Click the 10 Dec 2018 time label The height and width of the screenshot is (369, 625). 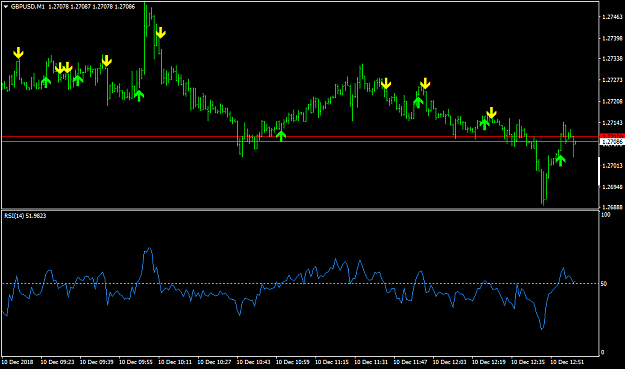coord(18,362)
